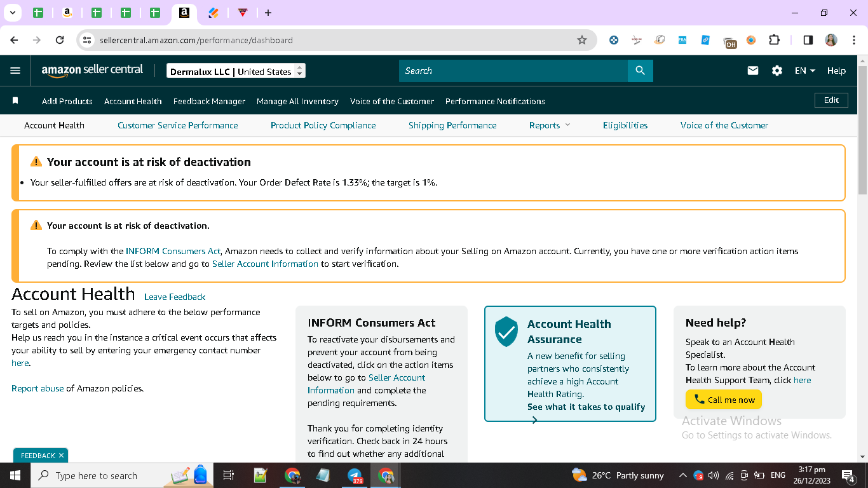Image resolution: width=868 pixels, height=488 pixels.
Task: Click the Report abuse link
Action: coord(37,388)
